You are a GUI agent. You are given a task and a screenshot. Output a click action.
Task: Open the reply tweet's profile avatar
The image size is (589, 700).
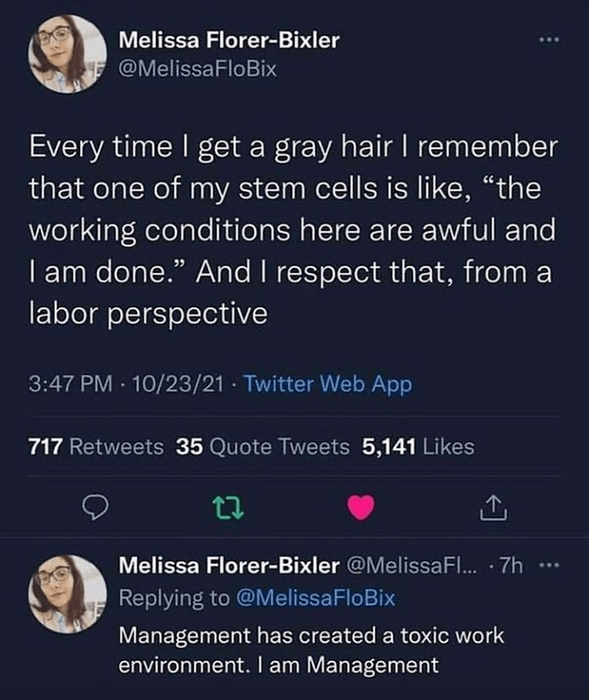click(x=68, y=594)
